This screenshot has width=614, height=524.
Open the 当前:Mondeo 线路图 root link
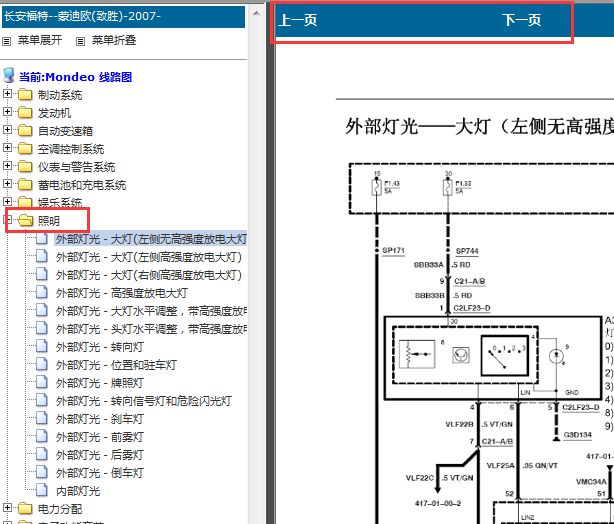[76, 77]
